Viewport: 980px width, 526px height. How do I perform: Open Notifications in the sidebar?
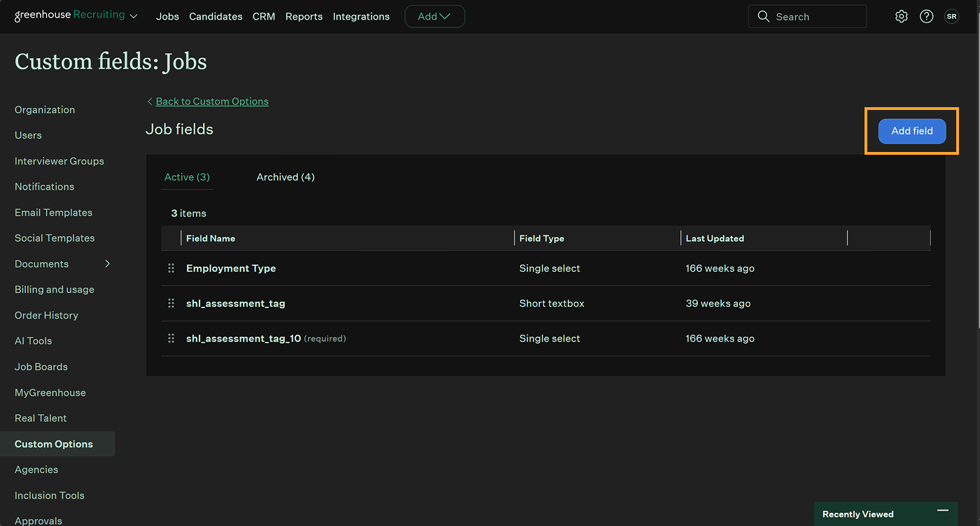tap(44, 186)
